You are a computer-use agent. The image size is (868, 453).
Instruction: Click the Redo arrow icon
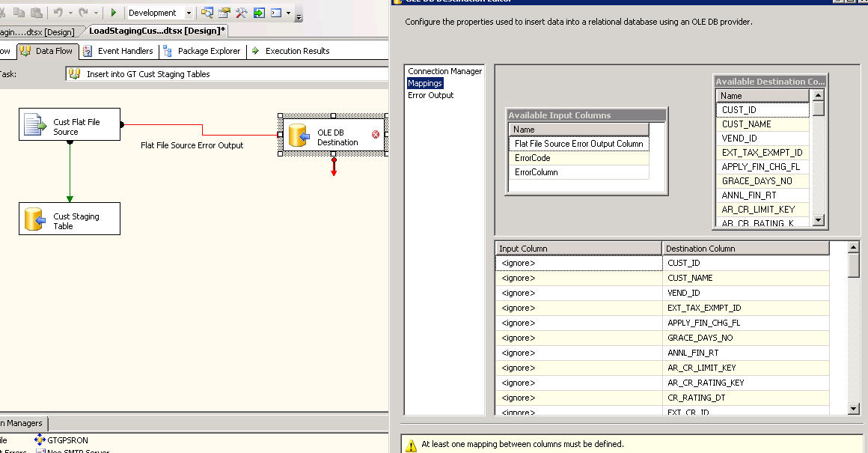coord(83,12)
